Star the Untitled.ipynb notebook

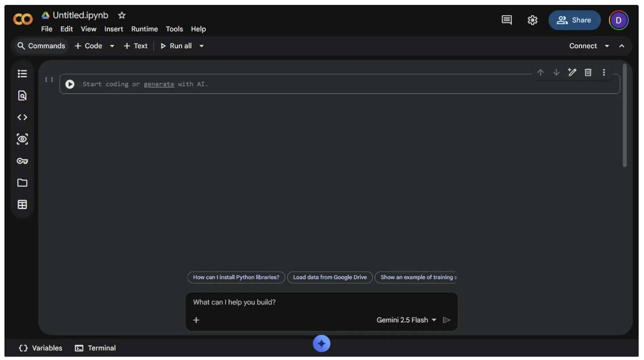(121, 16)
